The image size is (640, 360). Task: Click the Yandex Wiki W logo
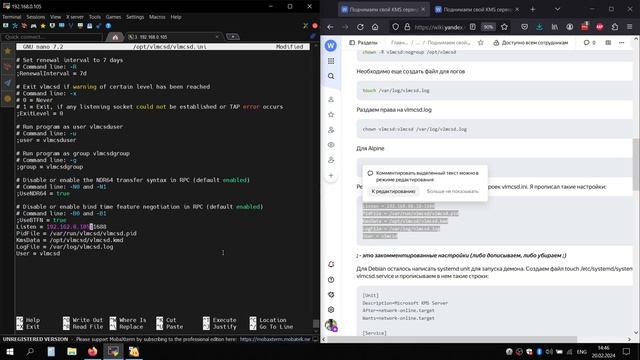331,45
